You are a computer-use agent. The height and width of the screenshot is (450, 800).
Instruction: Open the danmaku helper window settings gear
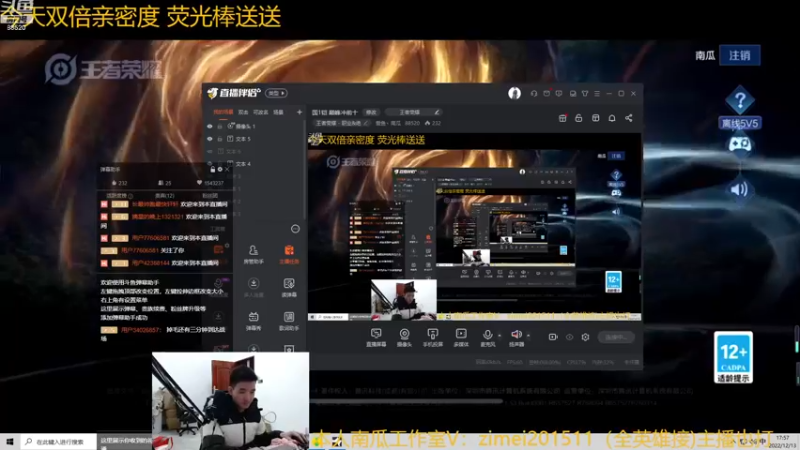(220, 169)
